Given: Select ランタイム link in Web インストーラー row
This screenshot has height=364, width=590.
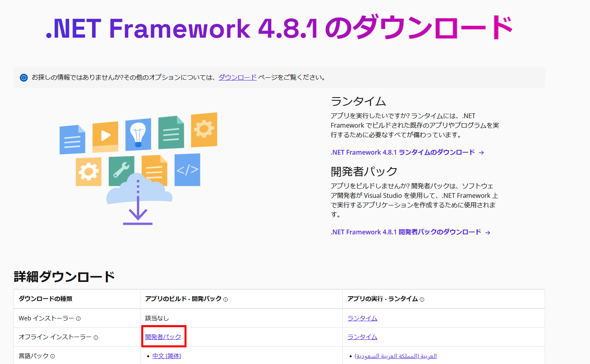Looking at the screenshot, I should (362, 318).
